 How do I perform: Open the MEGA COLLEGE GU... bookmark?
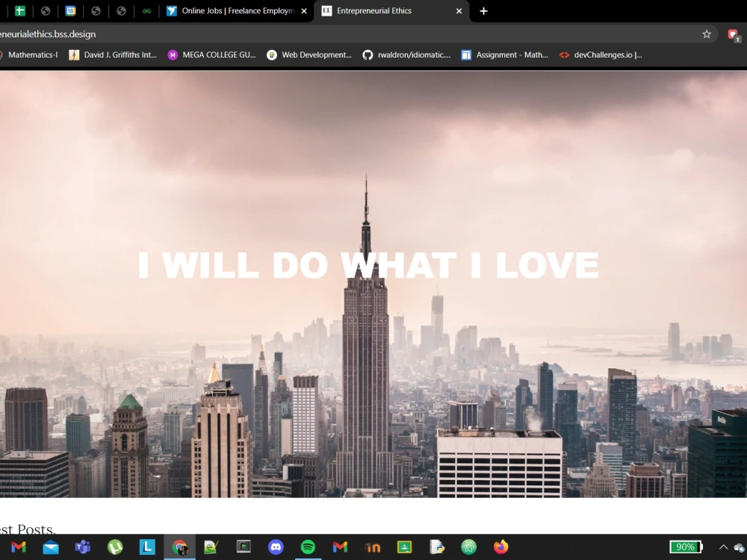tap(211, 55)
